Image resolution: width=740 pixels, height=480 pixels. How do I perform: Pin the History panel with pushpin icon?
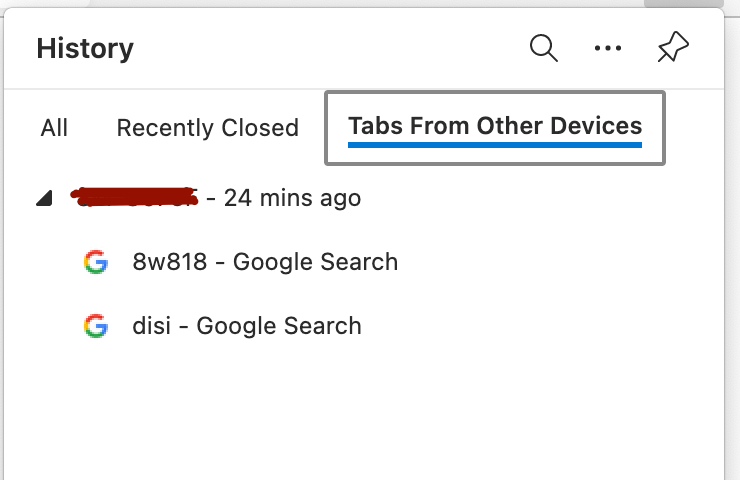coord(673,47)
